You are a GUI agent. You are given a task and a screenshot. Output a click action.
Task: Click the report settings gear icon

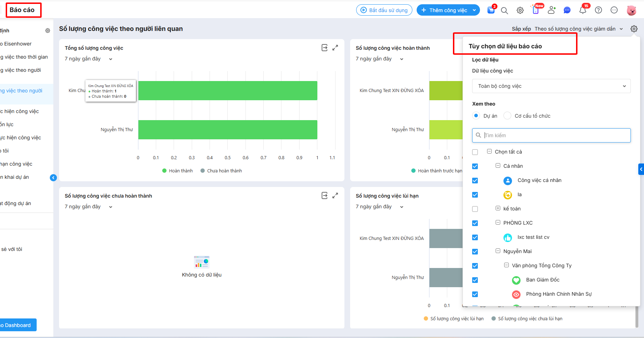click(634, 29)
